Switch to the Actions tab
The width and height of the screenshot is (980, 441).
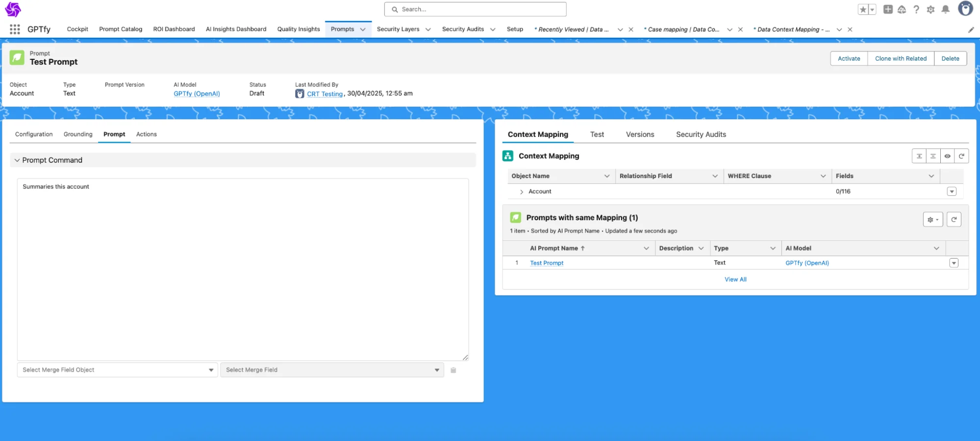pos(147,134)
